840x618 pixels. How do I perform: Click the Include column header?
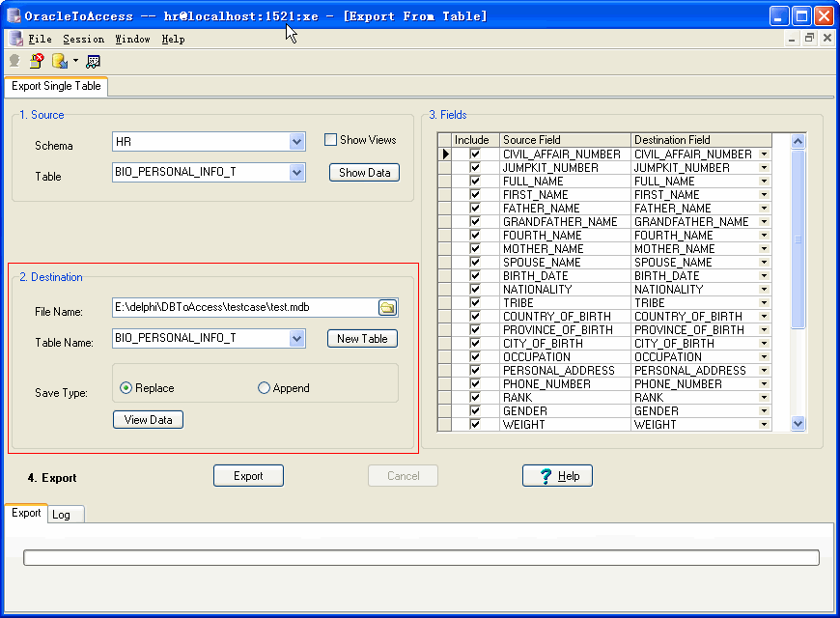point(475,140)
